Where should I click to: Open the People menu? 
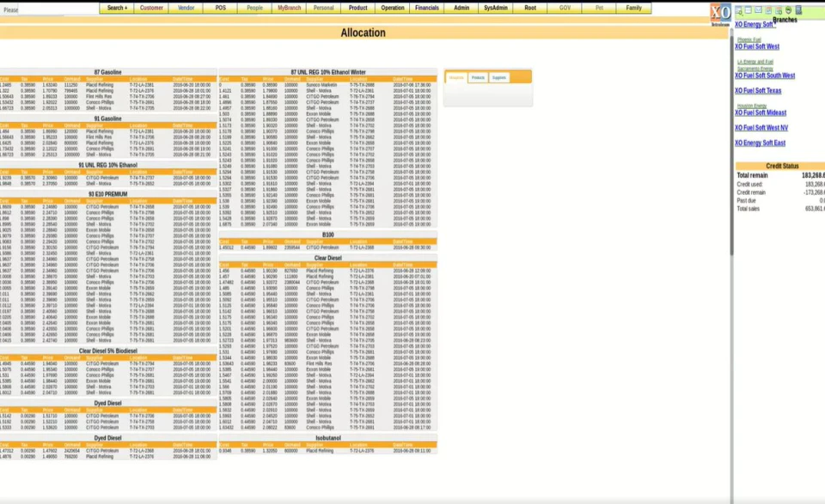tap(254, 8)
